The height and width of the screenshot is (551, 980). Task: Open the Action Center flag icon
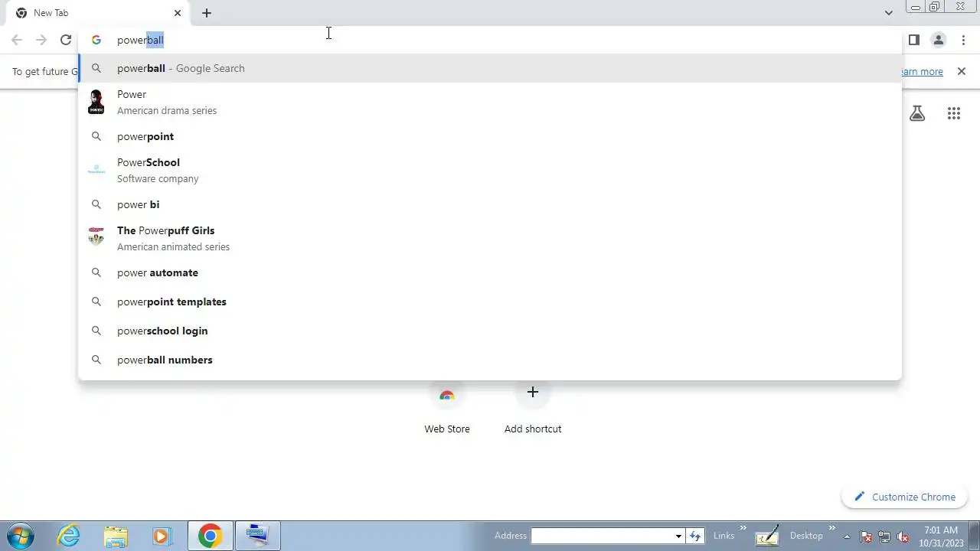click(866, 536)
